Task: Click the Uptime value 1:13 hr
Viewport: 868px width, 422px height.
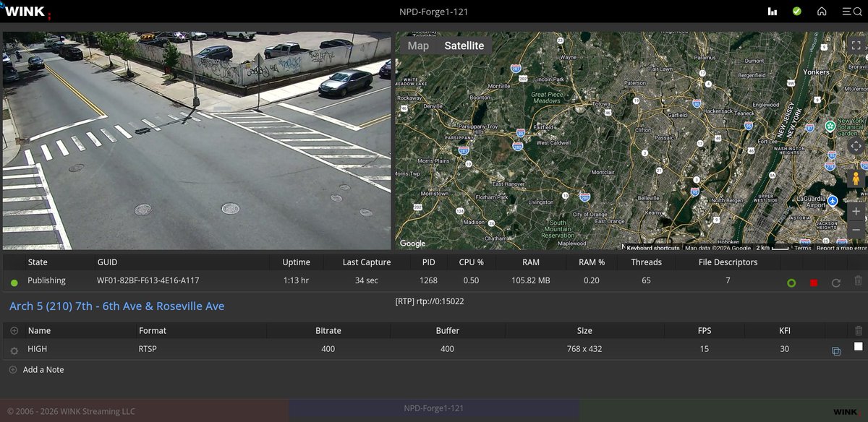Action: click(x=297, y=280)
